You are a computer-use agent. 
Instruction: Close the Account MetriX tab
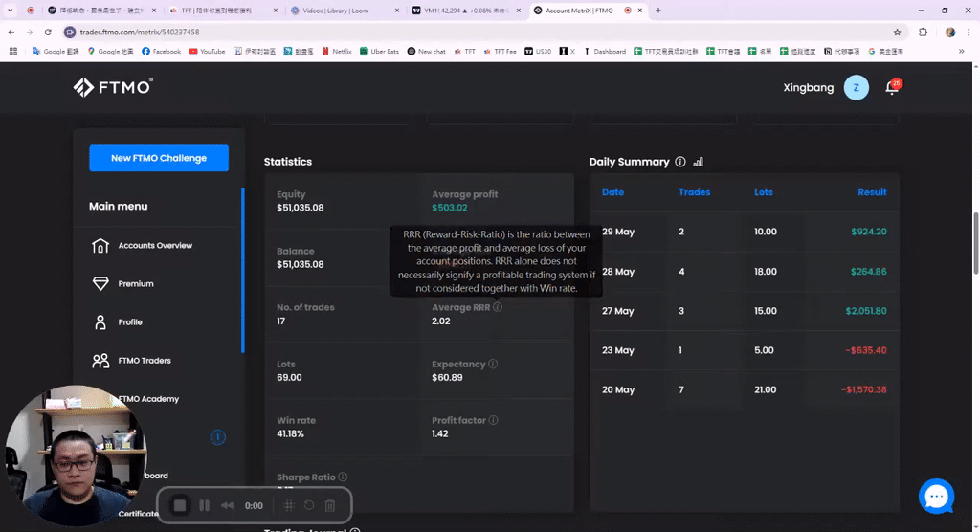[639, 11]
